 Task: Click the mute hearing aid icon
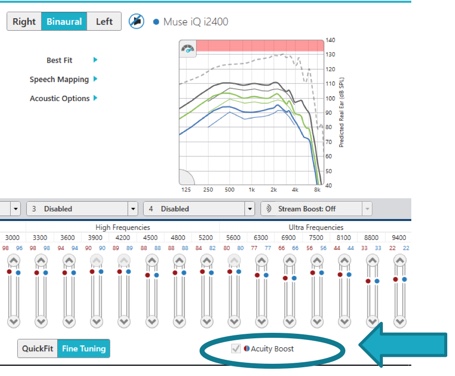click(137, 22)
